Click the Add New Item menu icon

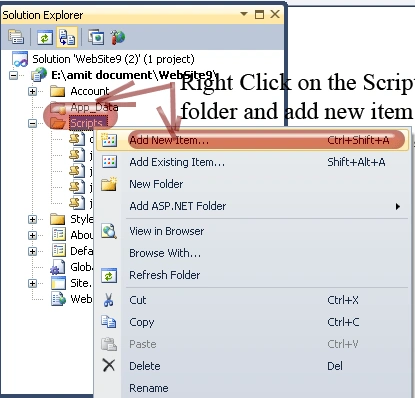pyautogui.click(x=109, y=140)
